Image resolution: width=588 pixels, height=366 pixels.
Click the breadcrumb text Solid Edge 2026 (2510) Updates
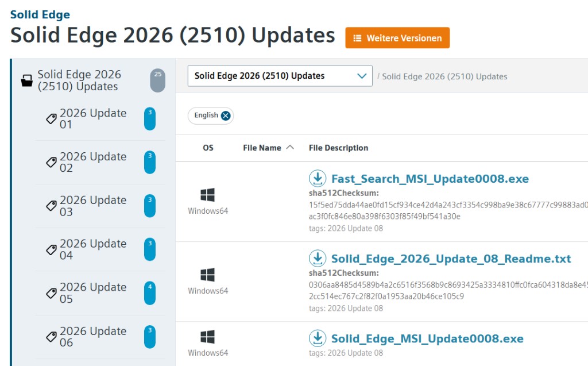[444, 76]
